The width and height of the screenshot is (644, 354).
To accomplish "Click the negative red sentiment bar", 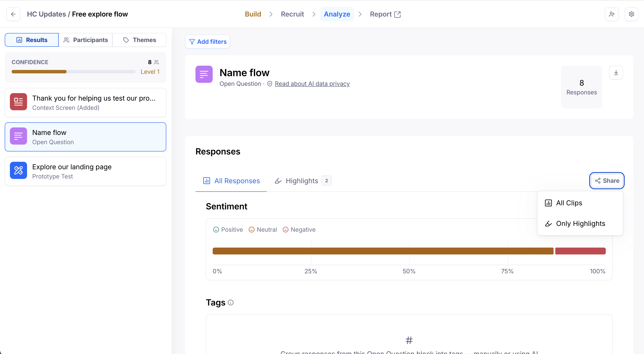I will pyautogui.click(x=580, y=251).
